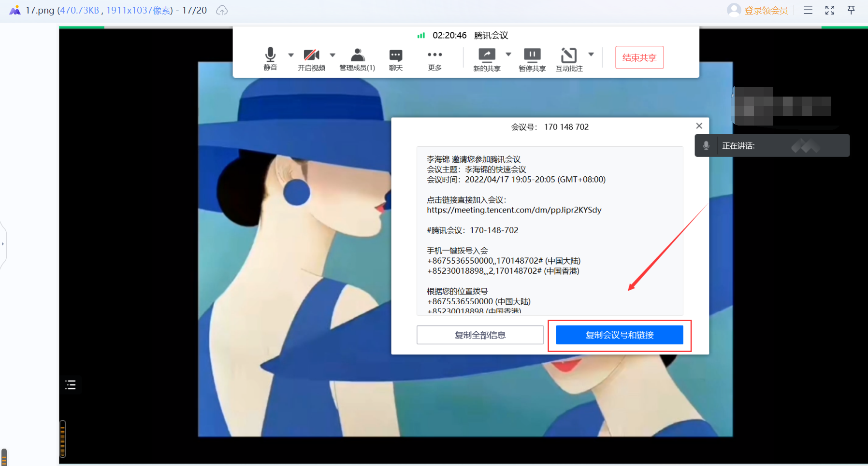Image resolution: width=868 pixels, height=466 pixels.
Task: Click the 02:20:46 meeting timer
Action: [449, 35]
